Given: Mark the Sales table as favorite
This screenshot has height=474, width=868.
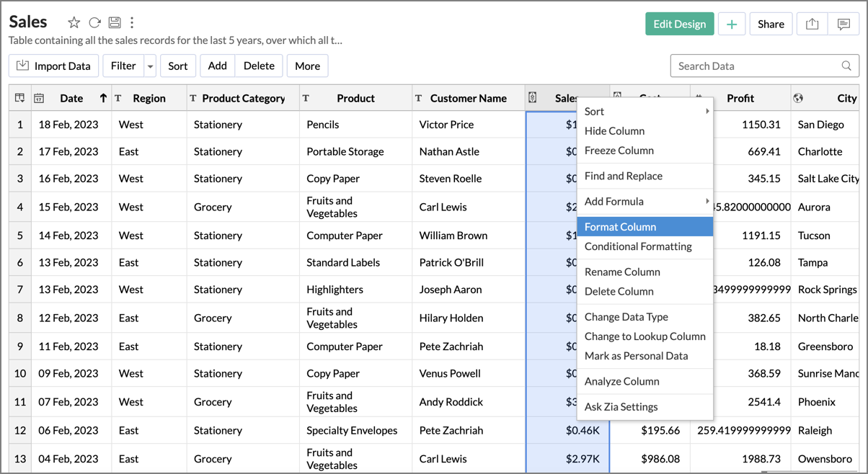Looking at the screenshot, I should click(74, 22).
